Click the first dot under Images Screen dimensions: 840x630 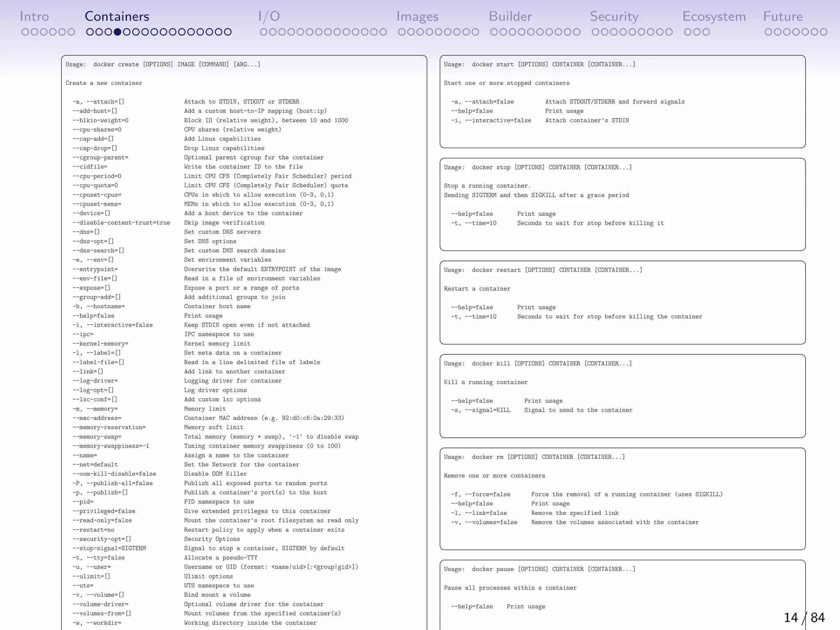(x=402, y=32)
